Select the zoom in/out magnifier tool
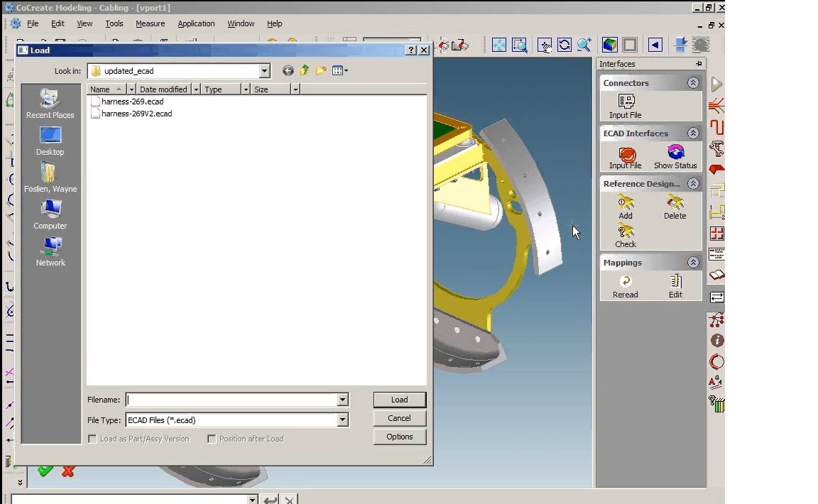Image resolution: width=818 pixels, height=504 pixels. [x=584, y=45]
